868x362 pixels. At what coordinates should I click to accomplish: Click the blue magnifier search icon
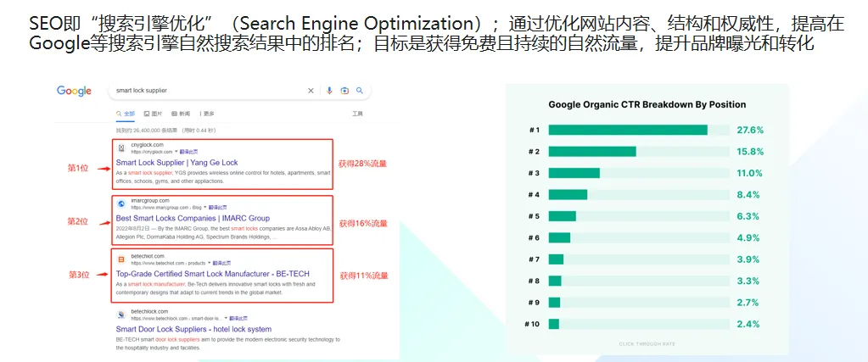[x=359, y=91]
